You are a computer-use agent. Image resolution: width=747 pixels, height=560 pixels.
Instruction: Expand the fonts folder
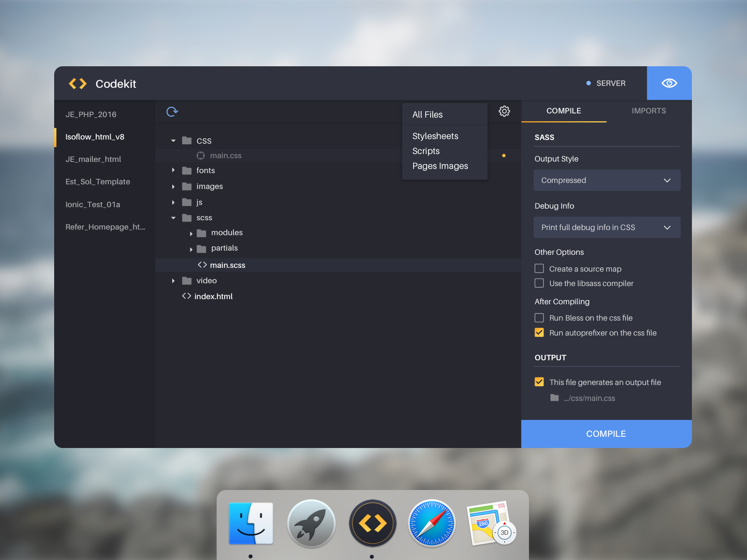pyautogui.click(x=173, y=170)
